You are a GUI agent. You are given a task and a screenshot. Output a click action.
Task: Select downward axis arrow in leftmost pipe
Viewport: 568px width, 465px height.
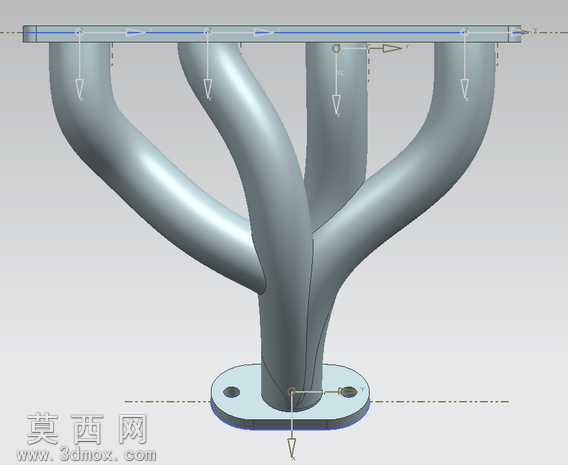click(80, 89)
